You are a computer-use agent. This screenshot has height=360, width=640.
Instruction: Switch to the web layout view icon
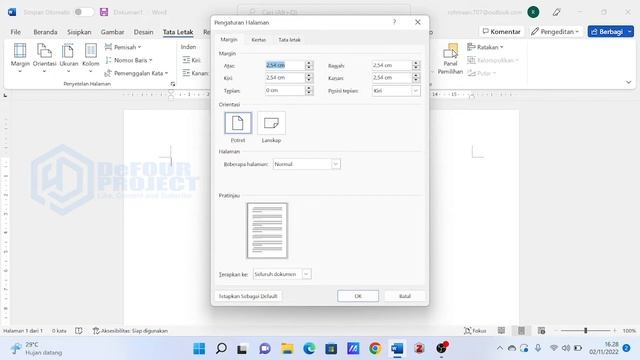tap(541, 331)
